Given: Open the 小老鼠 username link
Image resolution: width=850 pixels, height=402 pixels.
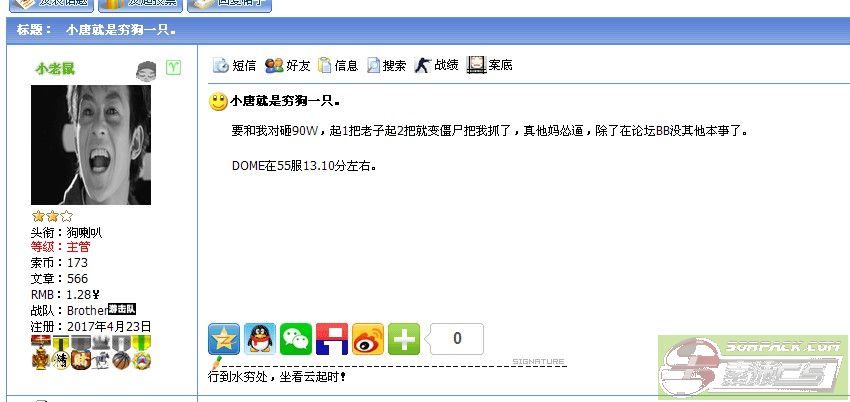Looking at the screenshot, I should pos(55,69).
